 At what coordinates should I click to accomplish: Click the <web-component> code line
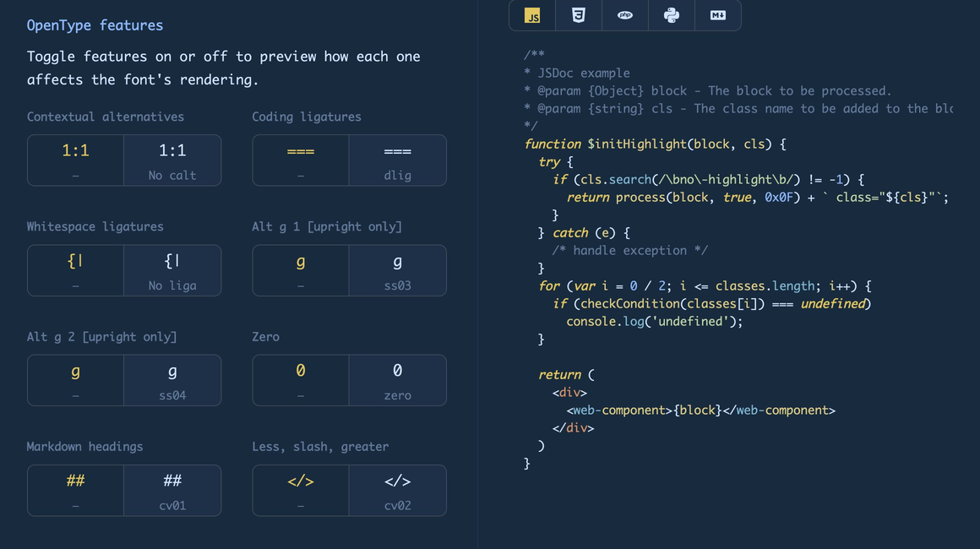pyautogui.click(x=700, y=410)
